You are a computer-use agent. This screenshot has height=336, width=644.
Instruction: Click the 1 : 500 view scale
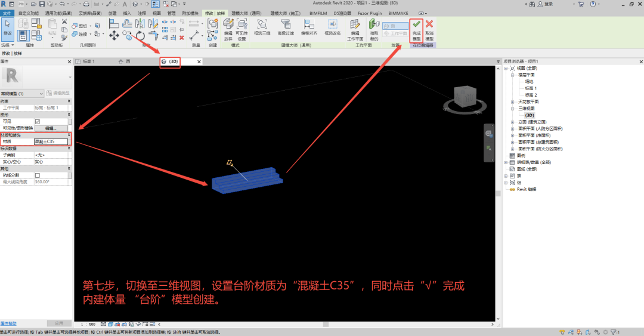tap(88, 324)
